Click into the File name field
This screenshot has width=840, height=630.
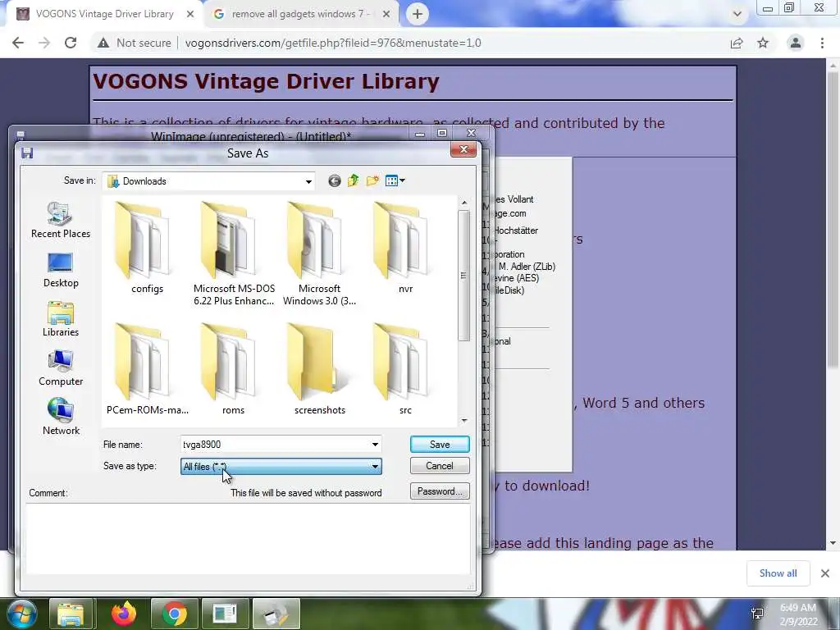[275, 445]
